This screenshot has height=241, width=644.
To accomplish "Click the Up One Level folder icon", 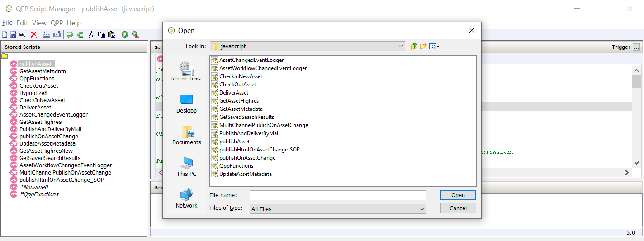I will [x=414, y=46].
